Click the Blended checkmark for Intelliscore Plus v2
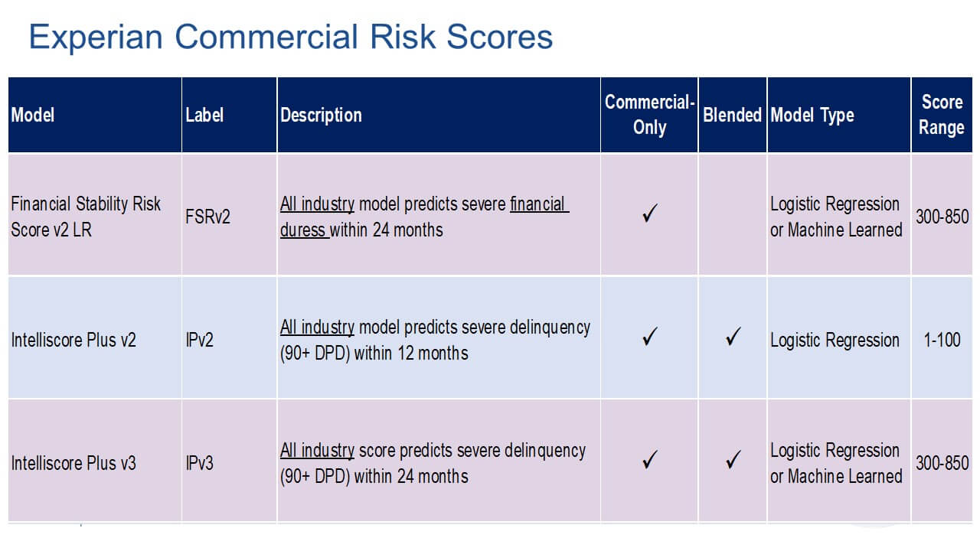Viewport: 980px width, 551px height. point(733,337)
